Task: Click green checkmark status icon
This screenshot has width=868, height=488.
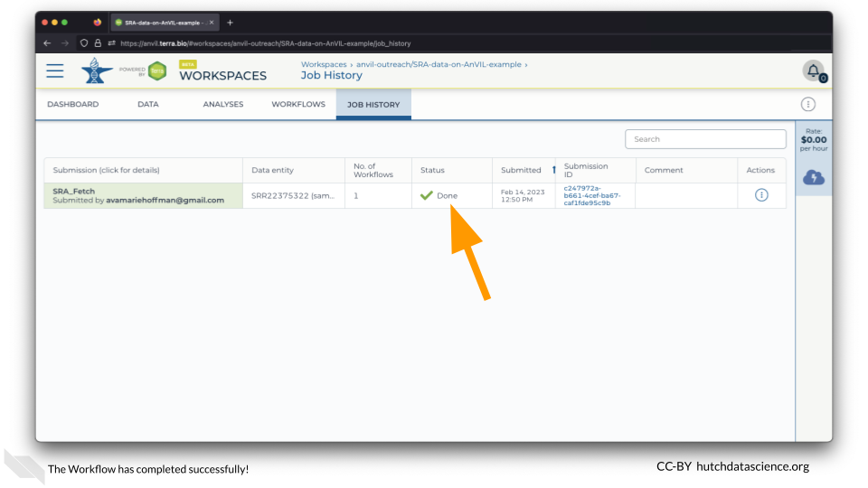Action: 426,195
